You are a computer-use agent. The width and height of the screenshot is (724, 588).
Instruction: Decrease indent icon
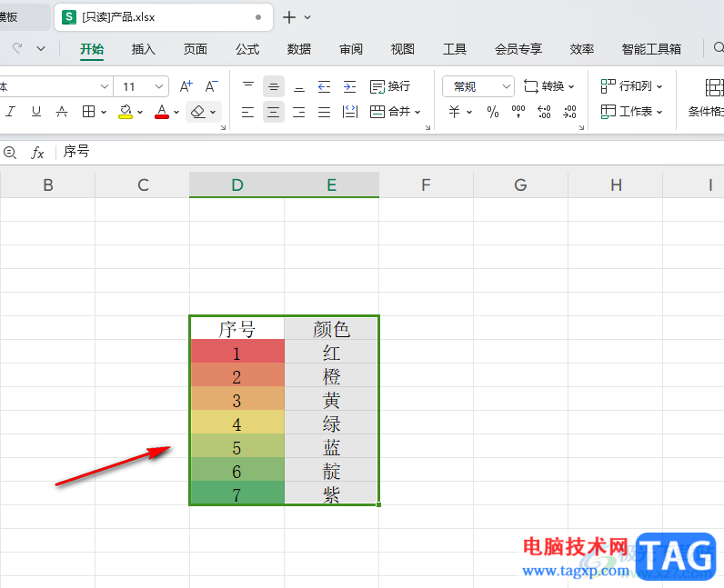tap(324, 86)
